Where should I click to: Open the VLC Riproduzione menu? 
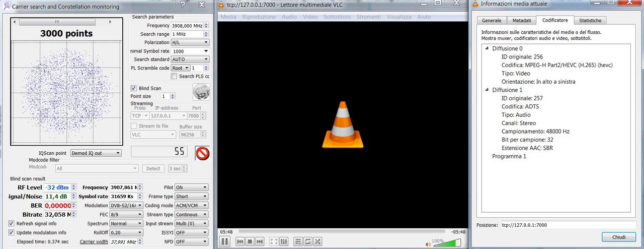point(259,17)
